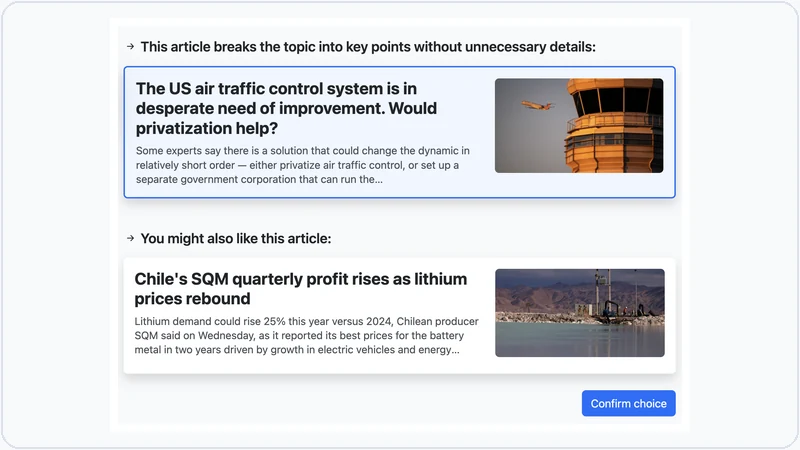Screen dimensions: 800x450
Task: Open the Chile's SQM quarterly profit headline
Action: [x=301, y=289]
